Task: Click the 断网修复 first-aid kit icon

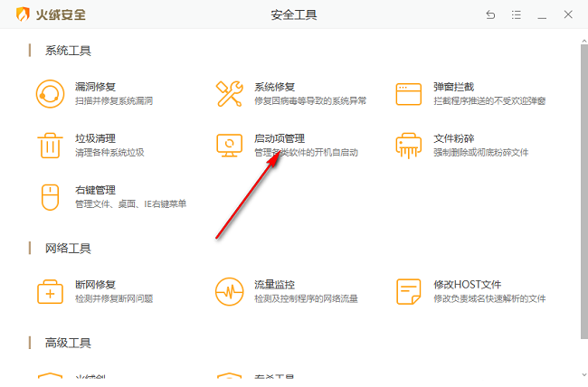Action: tap(48, 291)
